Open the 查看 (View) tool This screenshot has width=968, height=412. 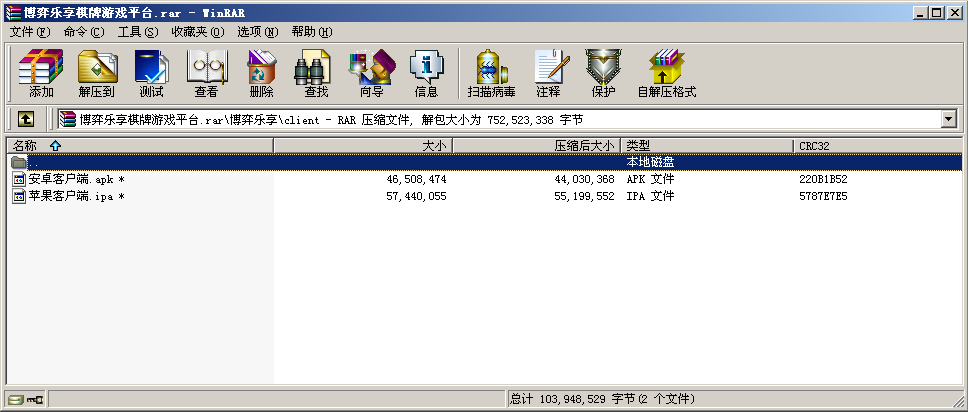tap(206, 74)
